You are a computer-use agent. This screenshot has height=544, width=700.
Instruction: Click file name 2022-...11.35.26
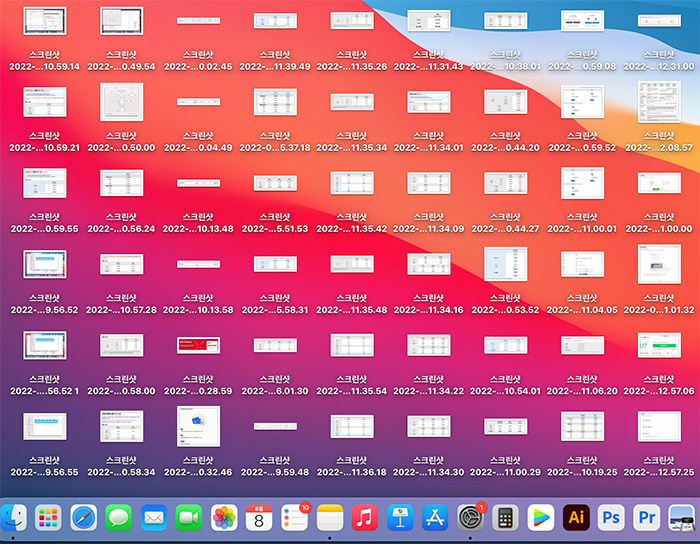coord(352,66)
